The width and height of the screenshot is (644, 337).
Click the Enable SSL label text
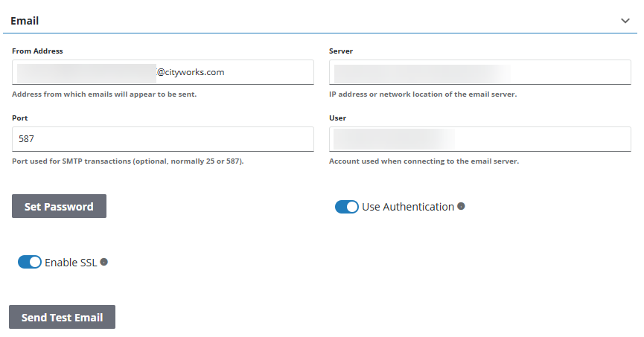click(71, 262)
